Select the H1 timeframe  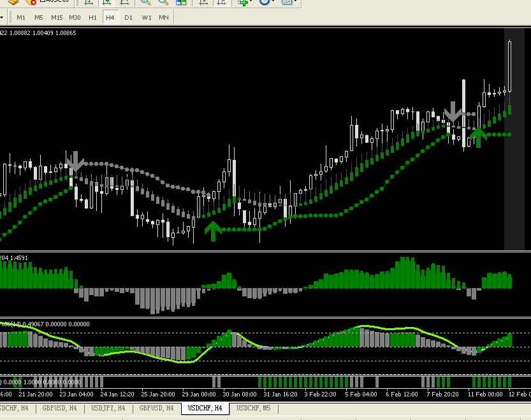tap(92, 18)
